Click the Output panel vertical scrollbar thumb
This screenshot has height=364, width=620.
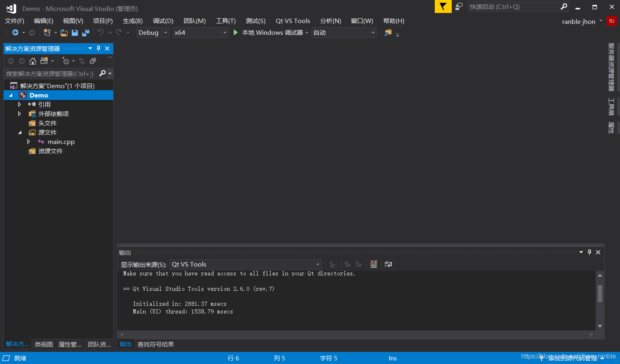click(600, 293)
